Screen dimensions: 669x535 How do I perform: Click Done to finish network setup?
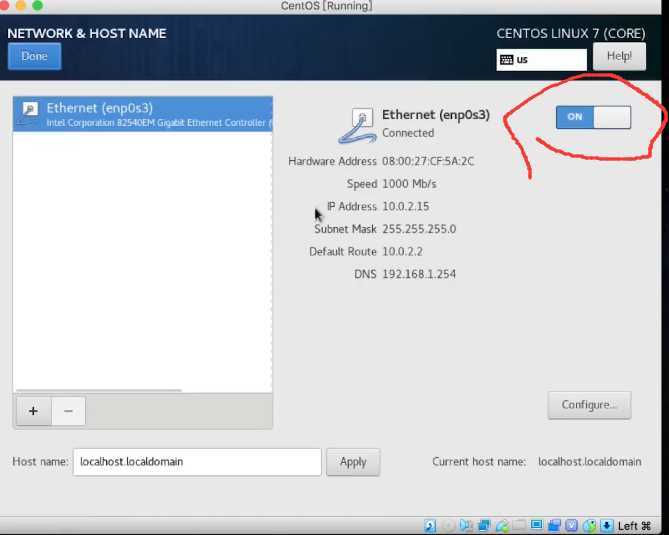point(35,56)
